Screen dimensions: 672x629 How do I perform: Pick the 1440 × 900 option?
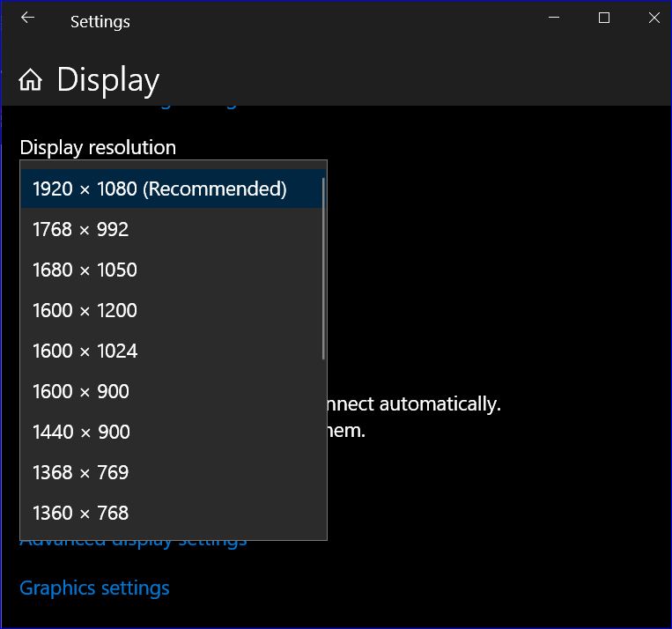pyautogui.click(x=174, y=432)
